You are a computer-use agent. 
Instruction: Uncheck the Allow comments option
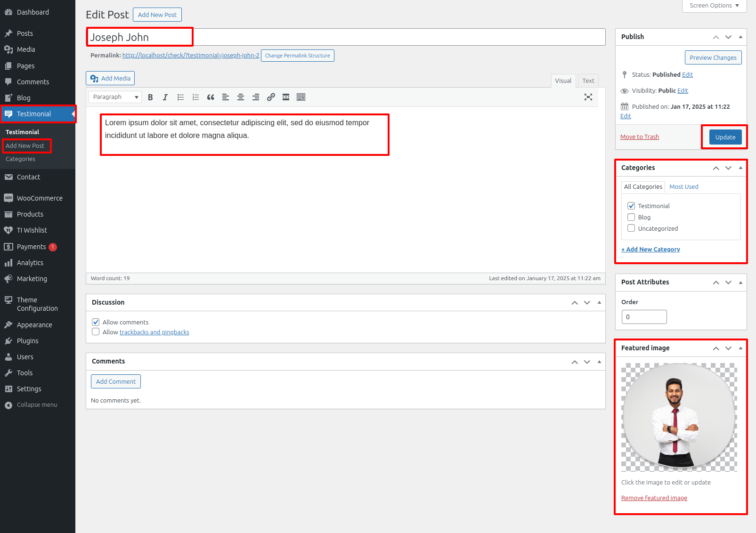(96, 322)
